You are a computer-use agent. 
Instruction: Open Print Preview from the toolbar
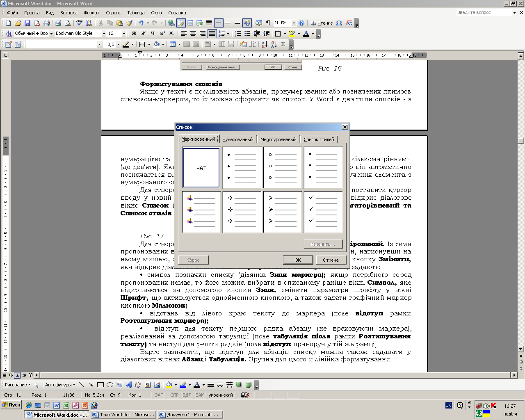pos(67,23)
